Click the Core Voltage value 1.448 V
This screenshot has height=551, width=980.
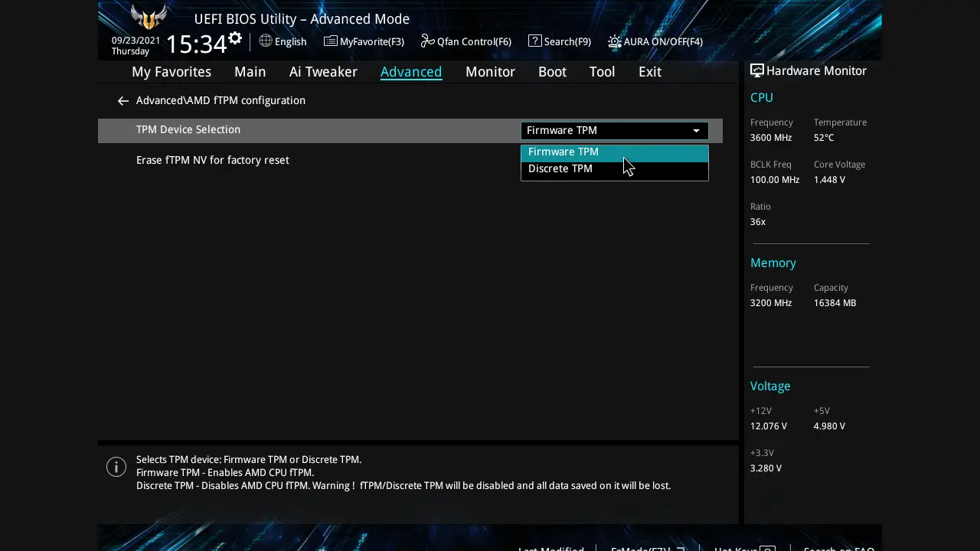(829, 180)
